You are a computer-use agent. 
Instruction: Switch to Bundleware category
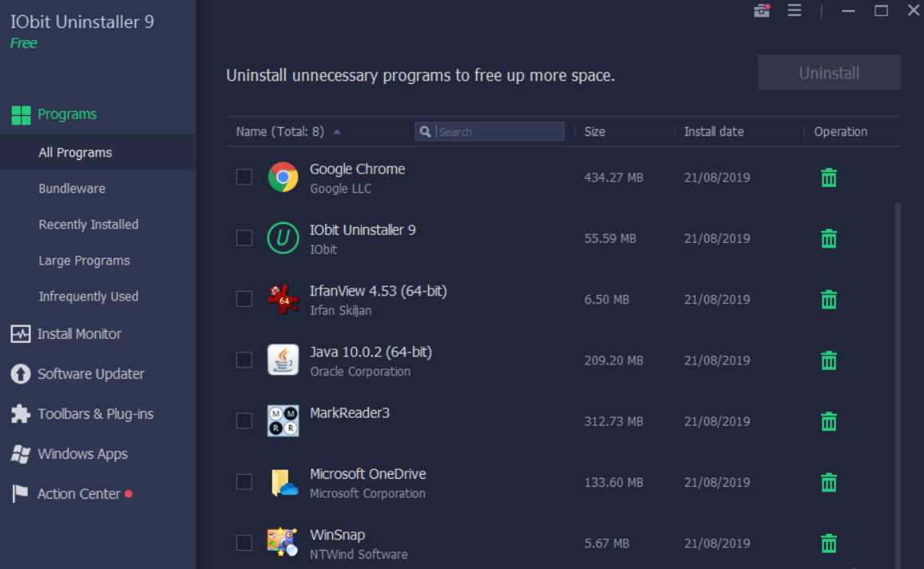[x=72, y=189]
